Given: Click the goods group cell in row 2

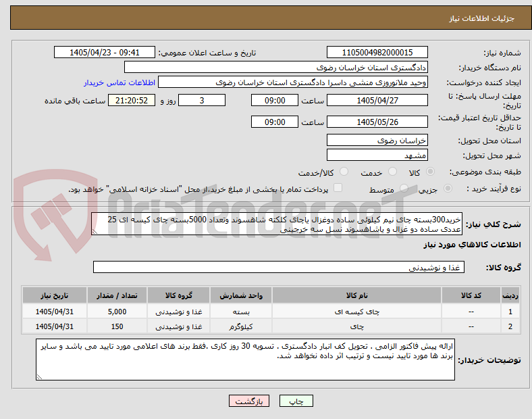Looking at the screenshot, I should tap(179, 326).
